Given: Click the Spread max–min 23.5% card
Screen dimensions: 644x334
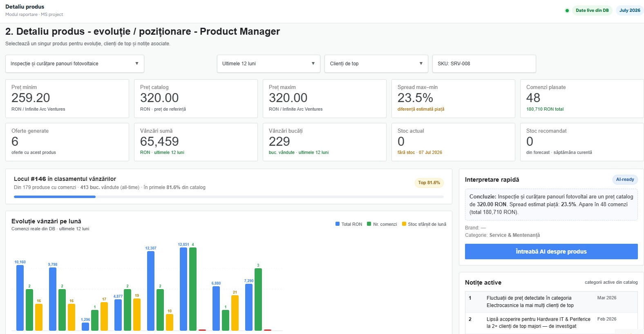Looking at the screenshot, I should pyautogui.click(x=453, y=99).
